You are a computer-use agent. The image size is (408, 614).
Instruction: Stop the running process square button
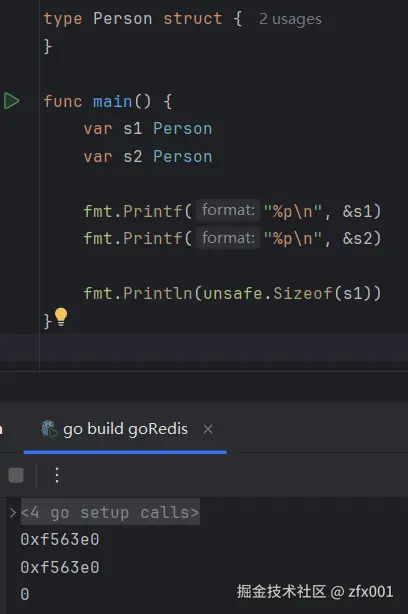pos(16,475)
